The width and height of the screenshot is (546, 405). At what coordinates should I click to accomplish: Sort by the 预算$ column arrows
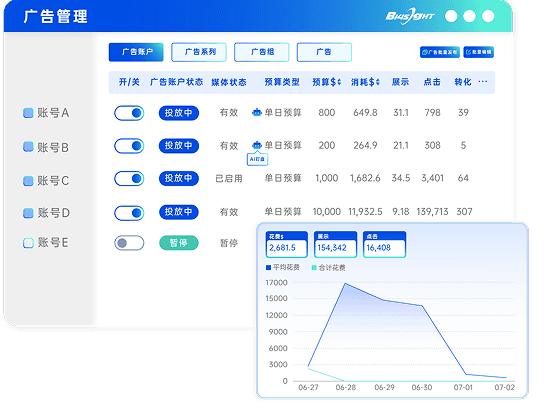tap(339, 82)
